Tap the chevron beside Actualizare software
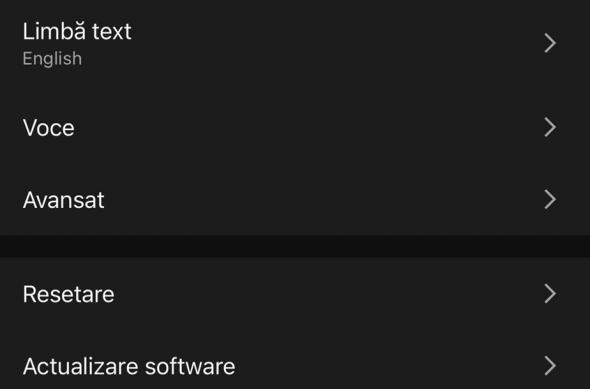Viewport: 590px width, 389px height. [550, 366]
